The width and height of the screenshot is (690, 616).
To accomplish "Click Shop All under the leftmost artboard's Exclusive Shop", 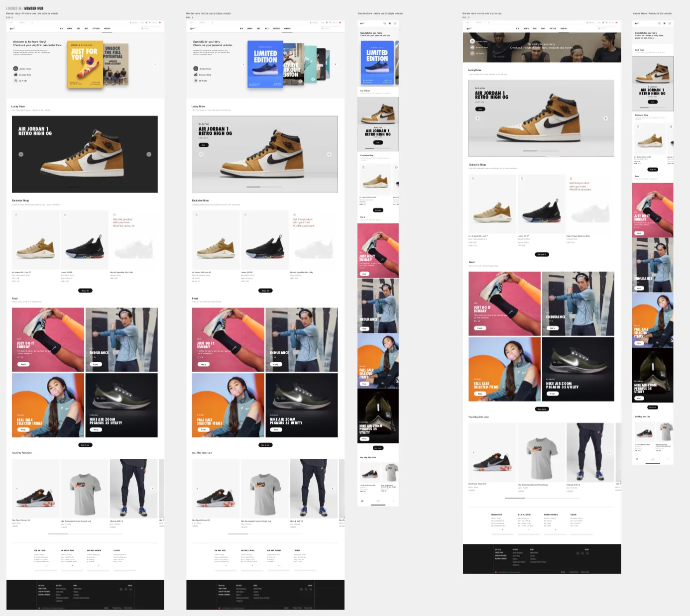I will [85, 291].
